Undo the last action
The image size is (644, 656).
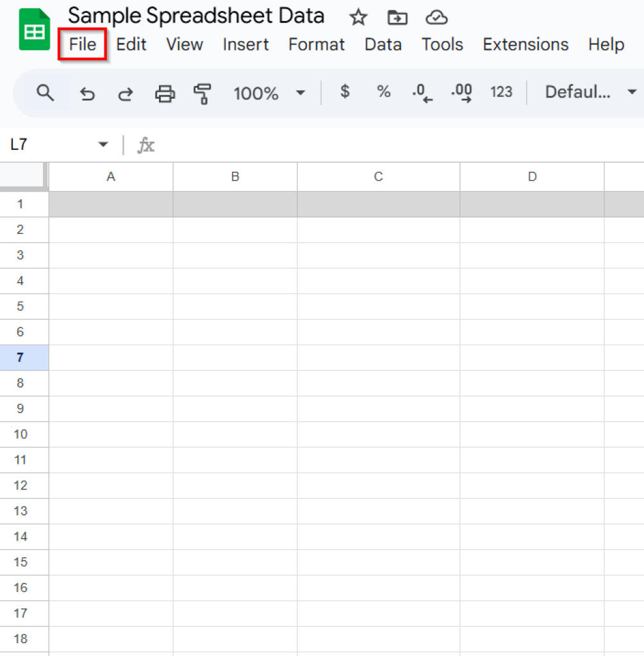(88, 93)
